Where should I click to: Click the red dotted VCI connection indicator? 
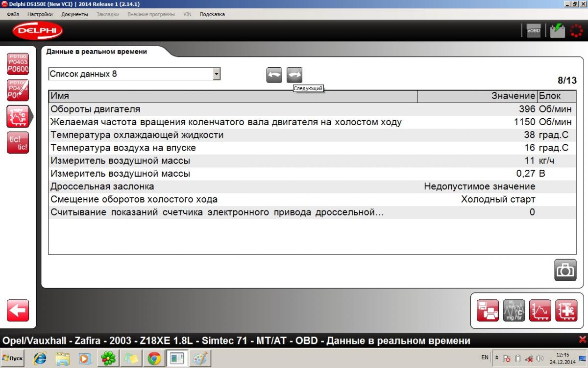pyautogui.click(x=577, y=31)
